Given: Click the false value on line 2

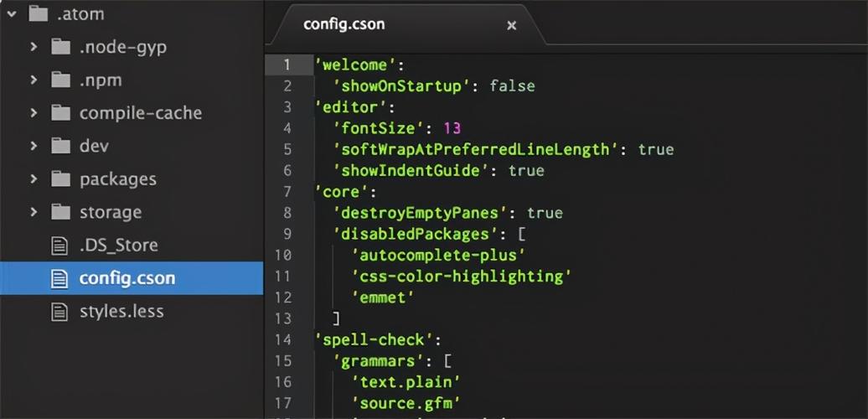Looking at the screenshot, I should coord(512,86).
